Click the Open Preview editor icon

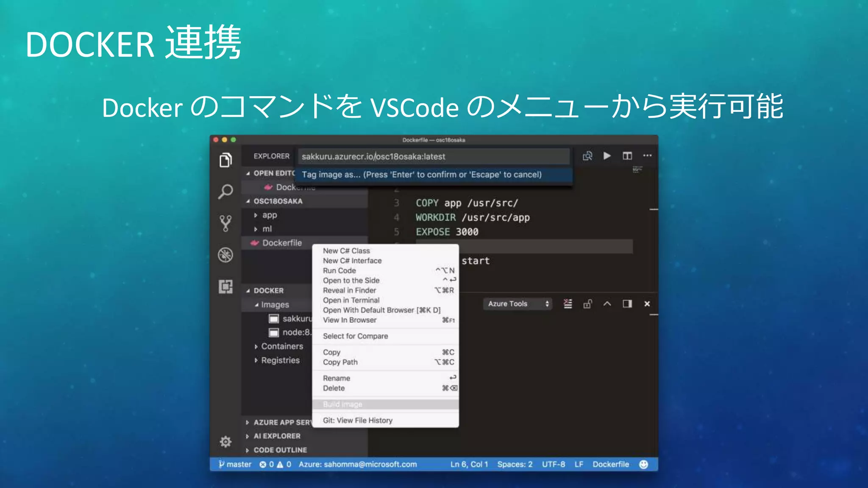(587, 156)
